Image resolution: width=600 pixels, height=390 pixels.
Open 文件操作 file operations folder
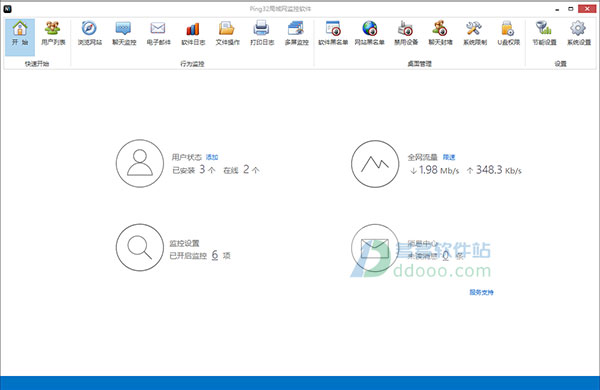click(x=227, y=34)
